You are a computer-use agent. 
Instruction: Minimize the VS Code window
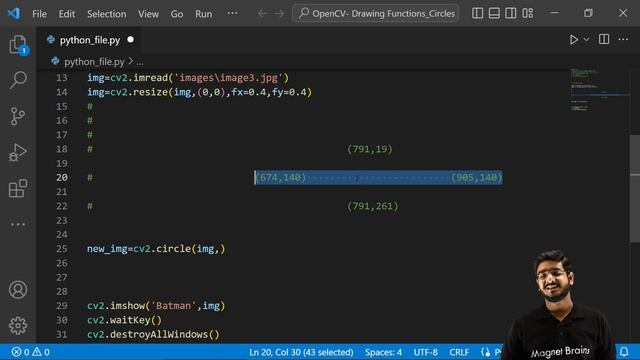[554, 13]
